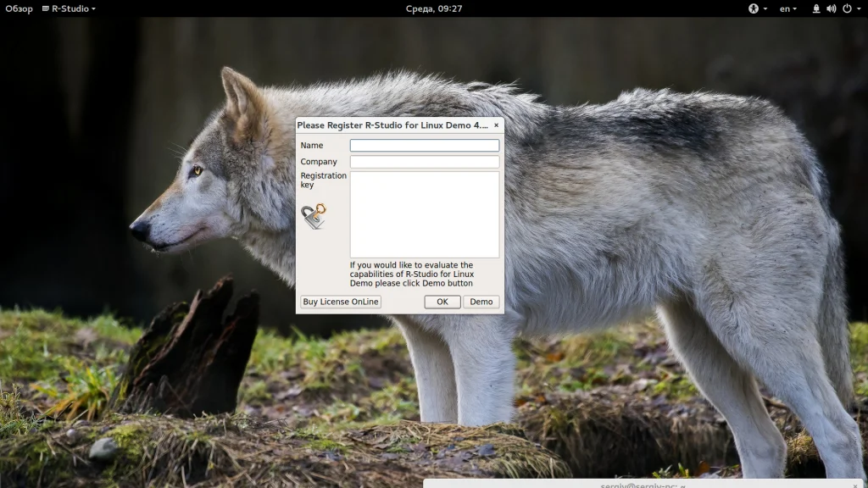This screenshot has width=868, height=488.
Task: Open the R-Studio application menu in top bar
Action: (69, 8)
